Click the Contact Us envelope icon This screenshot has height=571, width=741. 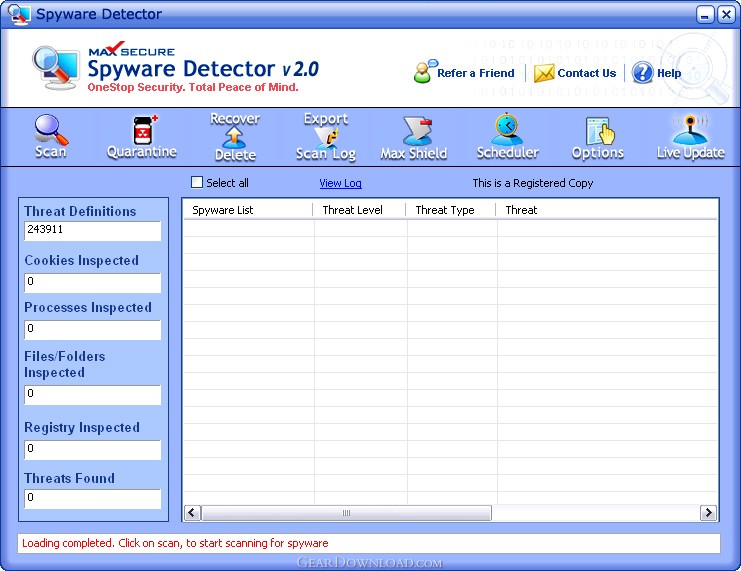point(544,73)
